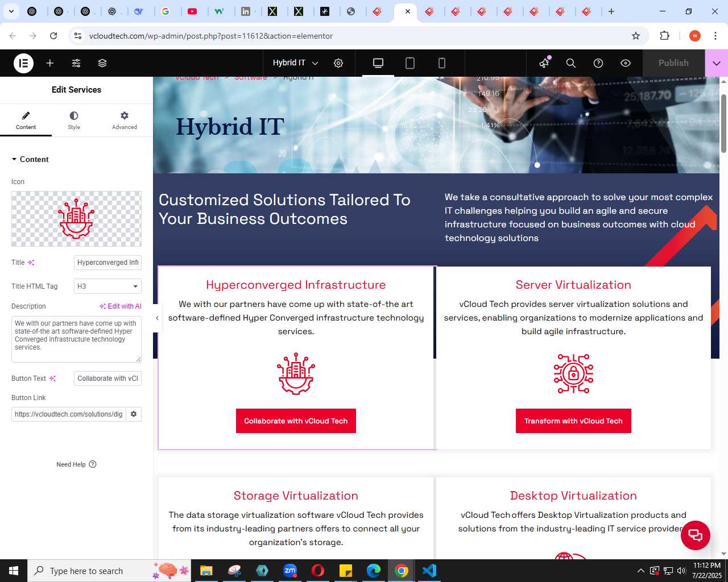The width and height of the screenshot is (728, 582).
Task: Switch to the YouTube tab
Action: 193,11
